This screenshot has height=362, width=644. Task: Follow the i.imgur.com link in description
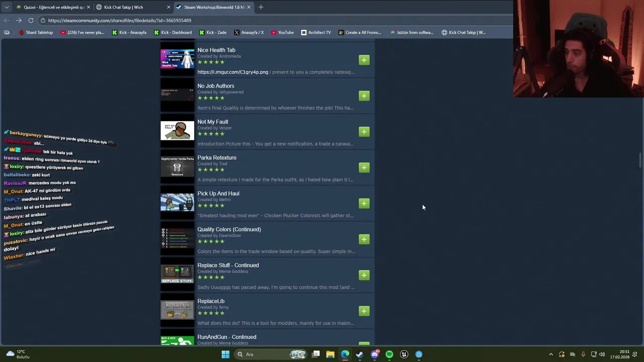click(232, 72)
